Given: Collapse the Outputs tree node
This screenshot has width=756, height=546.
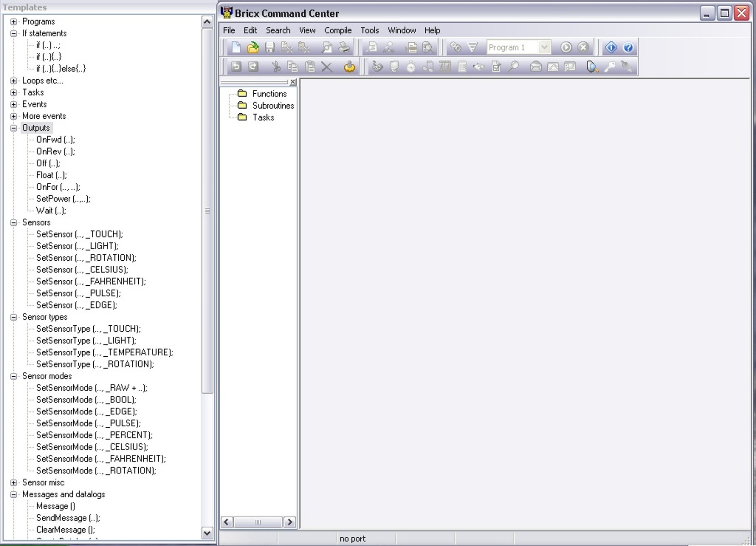Looking at the screenshot, I should coord(14,128).
